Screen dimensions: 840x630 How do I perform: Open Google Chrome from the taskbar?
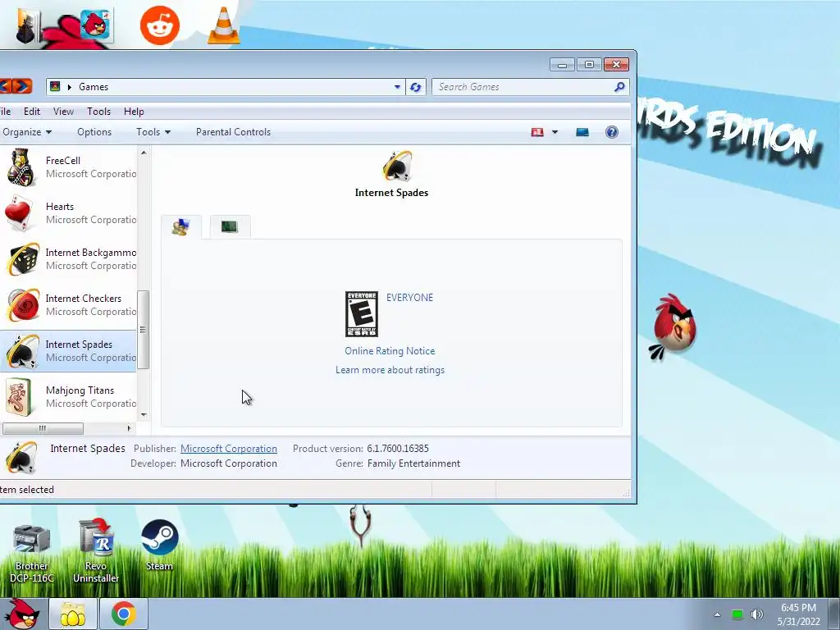(x=124, y=614)
